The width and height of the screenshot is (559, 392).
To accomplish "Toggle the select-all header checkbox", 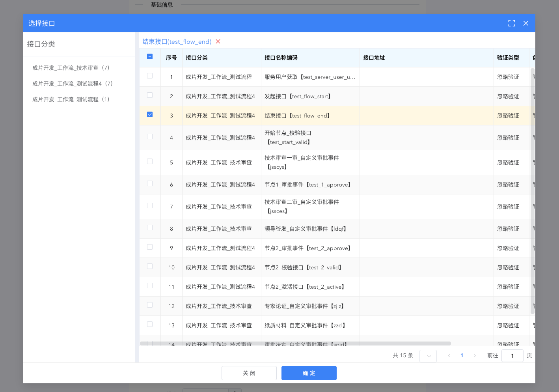I will [150, 56].
